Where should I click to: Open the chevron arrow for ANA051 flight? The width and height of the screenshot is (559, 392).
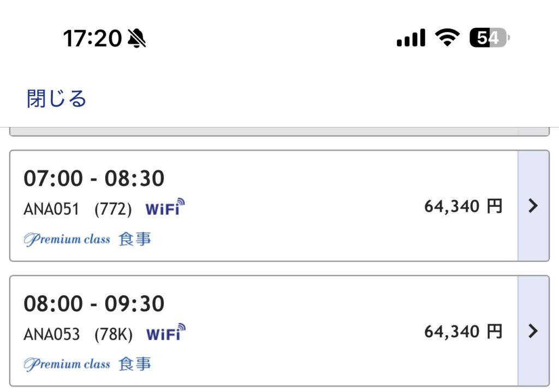(533, 206)
